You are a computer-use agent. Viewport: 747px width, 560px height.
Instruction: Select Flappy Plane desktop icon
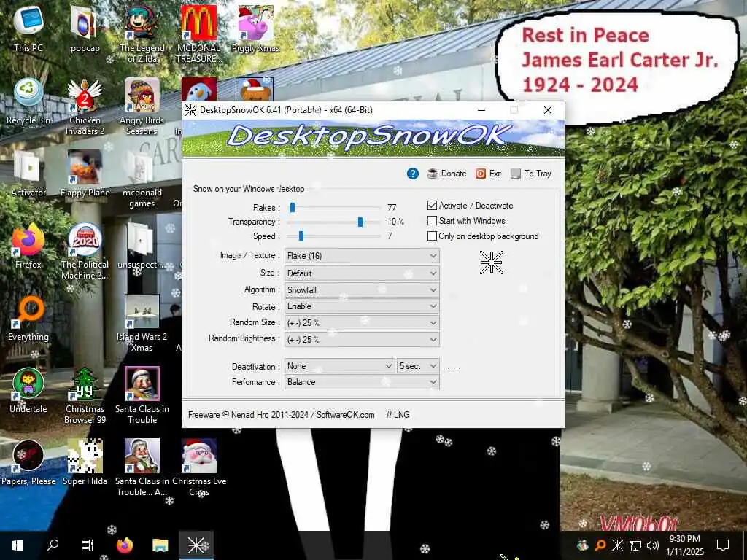[x=85, y=174]
